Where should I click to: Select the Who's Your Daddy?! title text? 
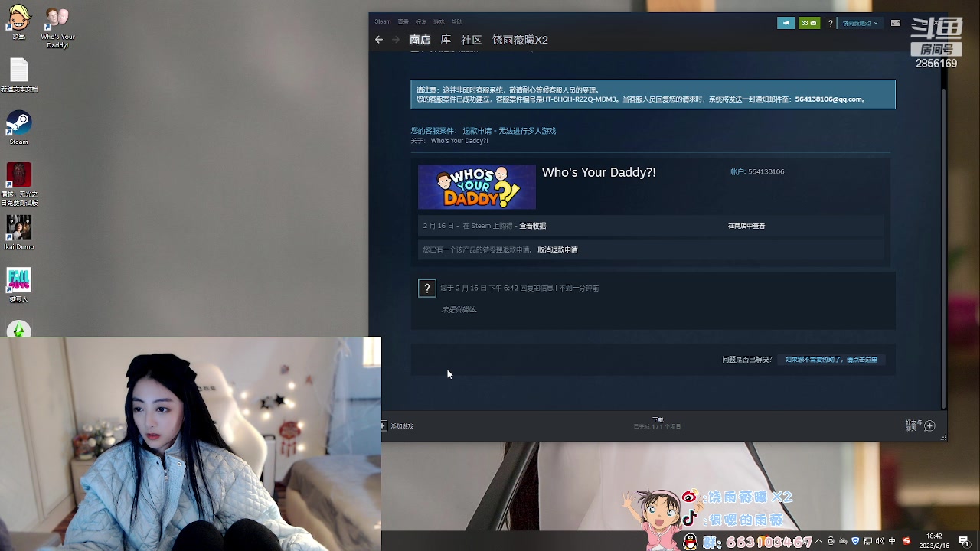click(x=599, y=172)
